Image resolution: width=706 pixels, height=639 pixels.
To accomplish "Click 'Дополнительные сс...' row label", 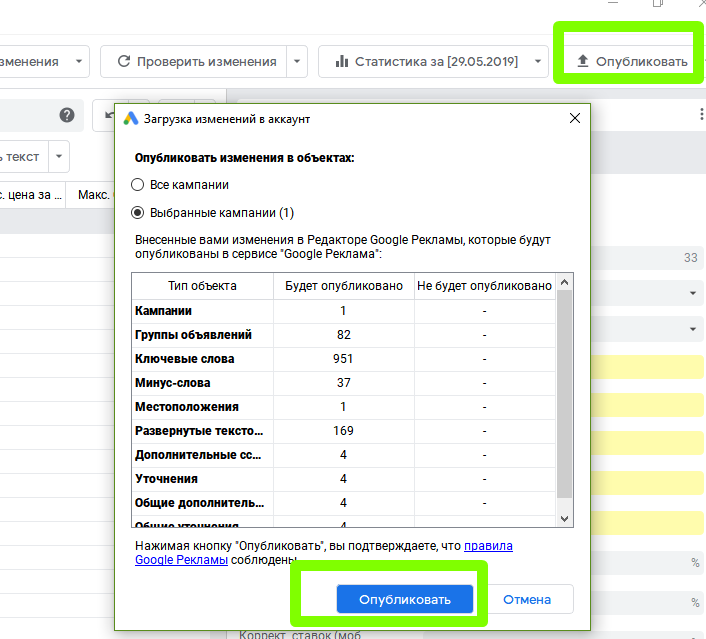I will pyautogui.click(x=198, y=455).
